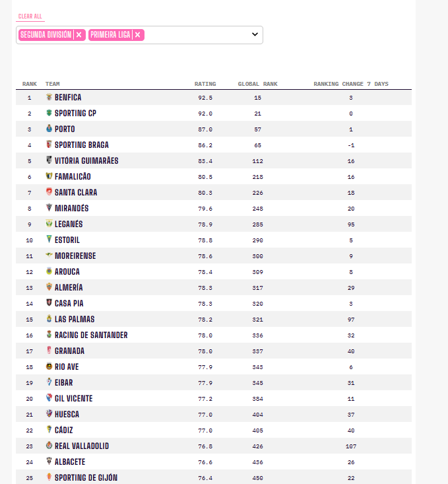This screenshot has height=484, width=448.
Task: Click the Santa Clara crest icon
Action: [x=49, y=191]
